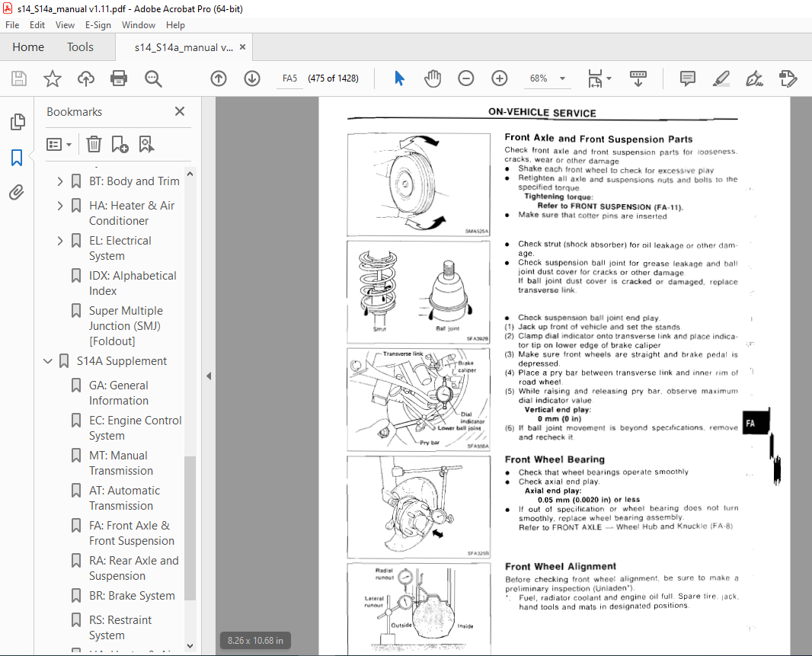Click the 'Front Wheel Bearing' heading
This screenshot has height=656, width=812.
coord(555,459)
